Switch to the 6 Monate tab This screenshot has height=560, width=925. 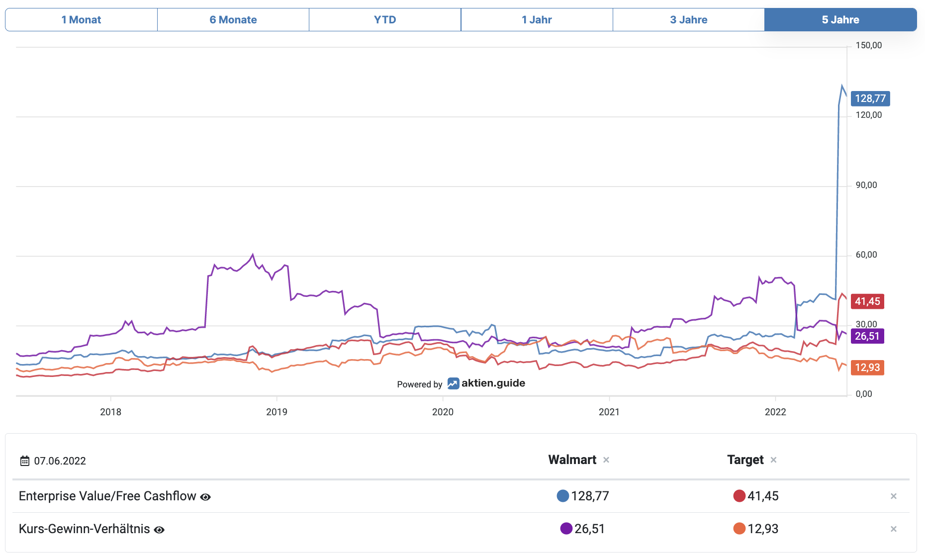233,20
